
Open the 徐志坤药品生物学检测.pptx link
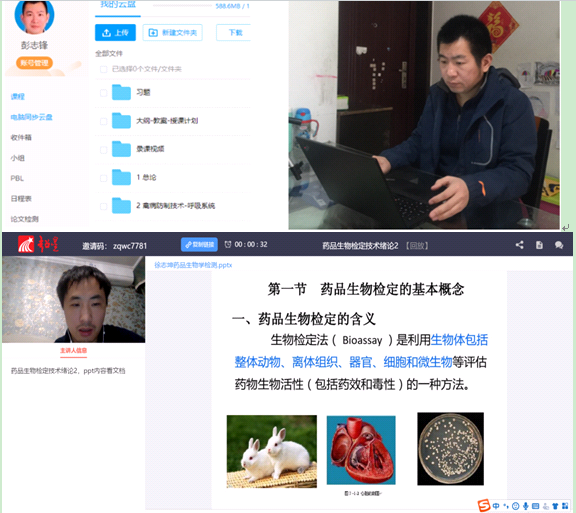(193, 265)
